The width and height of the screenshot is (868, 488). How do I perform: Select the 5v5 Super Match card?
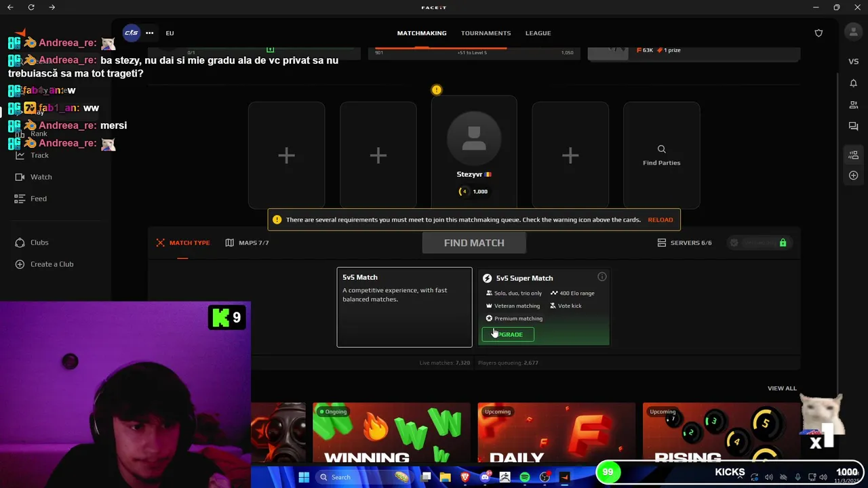click(x=544, y=307)
